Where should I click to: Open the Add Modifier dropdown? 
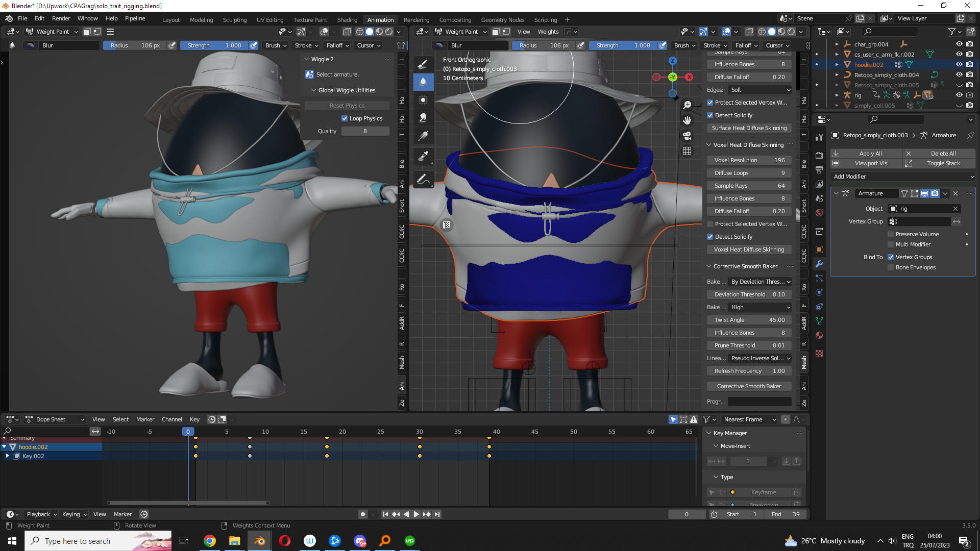(x=903, y=177)
